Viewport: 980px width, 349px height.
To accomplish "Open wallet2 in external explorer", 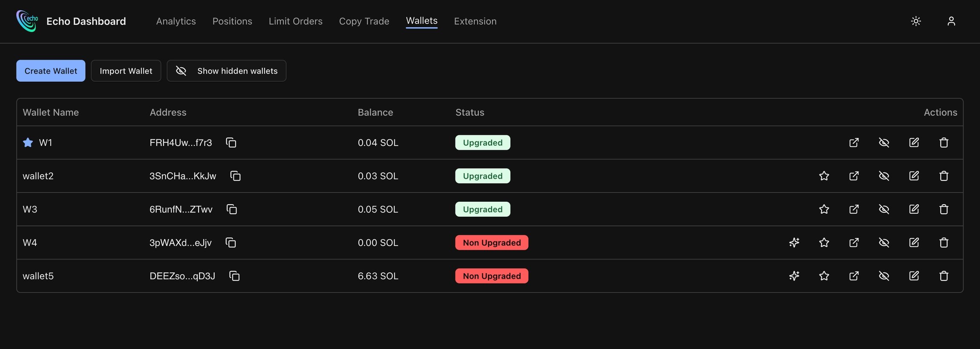I will coord(854,176).
